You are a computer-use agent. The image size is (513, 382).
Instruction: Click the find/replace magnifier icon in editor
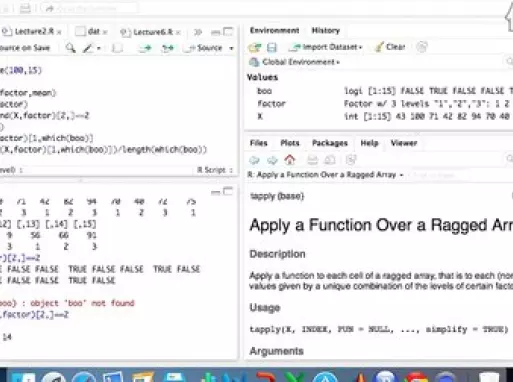(70, 48)
